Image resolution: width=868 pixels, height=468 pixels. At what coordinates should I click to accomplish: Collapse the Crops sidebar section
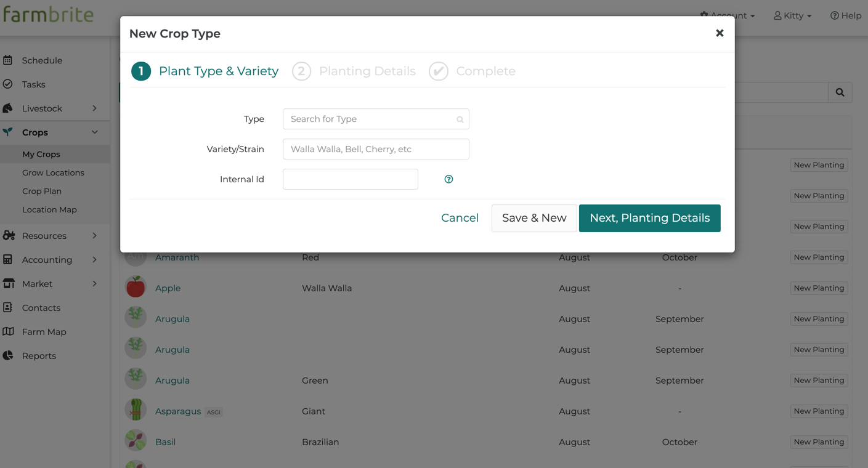pos(94,132)
